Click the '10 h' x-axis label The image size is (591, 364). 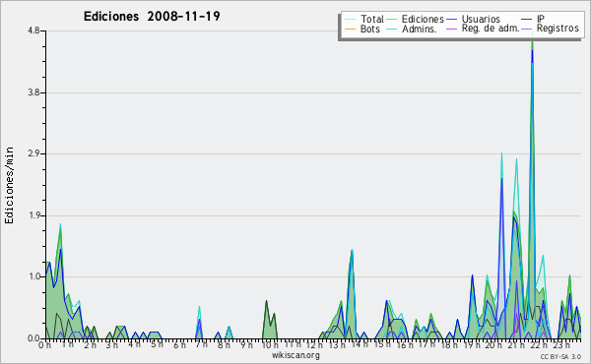coord(270,344)
